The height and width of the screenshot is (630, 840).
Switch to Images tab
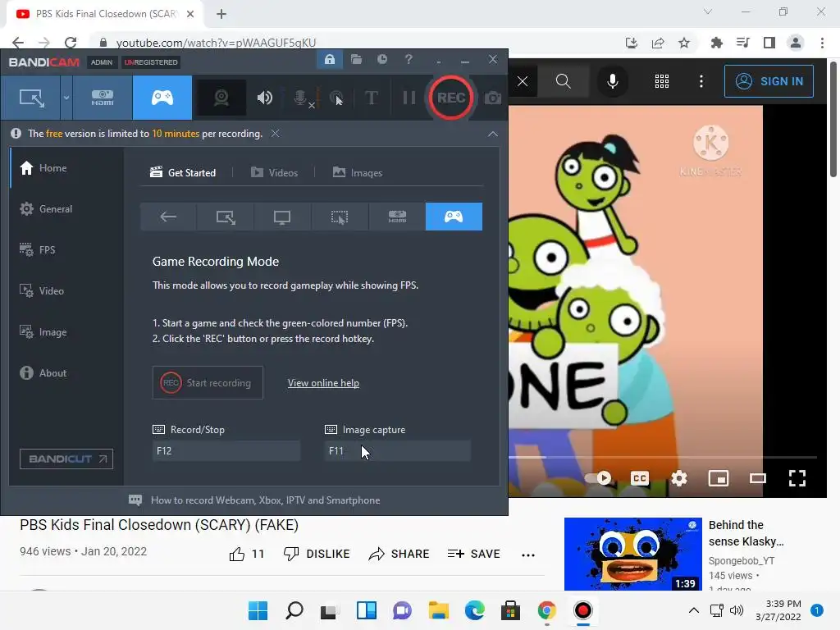point(358,172)
